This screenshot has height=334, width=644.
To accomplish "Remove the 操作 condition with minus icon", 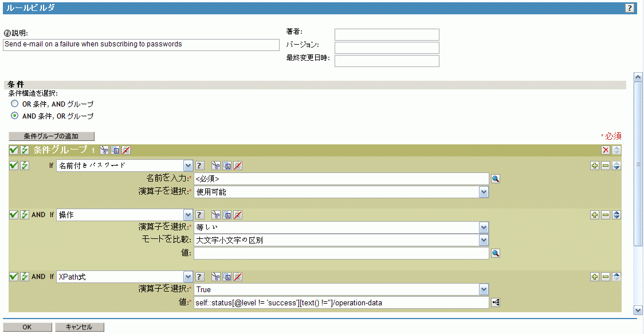I will point(606,215).
